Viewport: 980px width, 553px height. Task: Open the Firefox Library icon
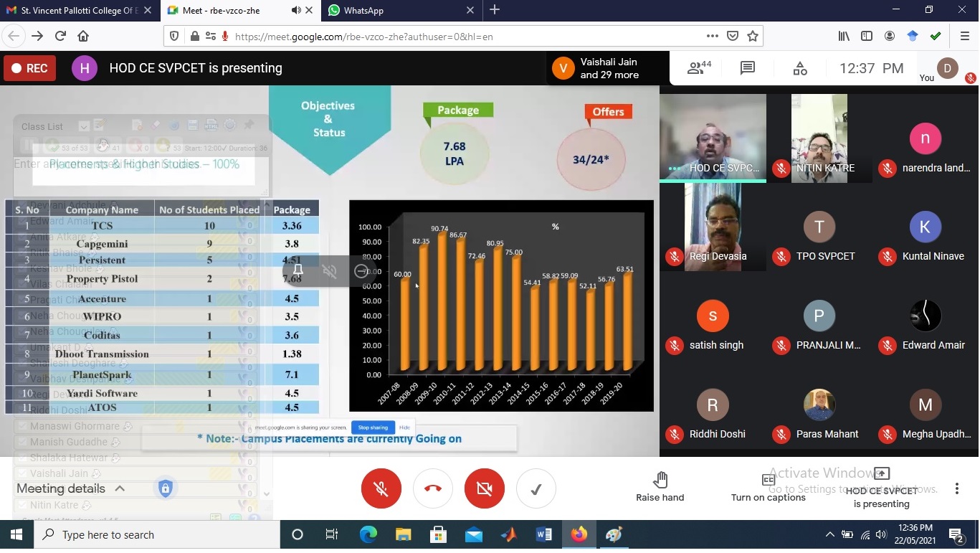tap(844, 36)
